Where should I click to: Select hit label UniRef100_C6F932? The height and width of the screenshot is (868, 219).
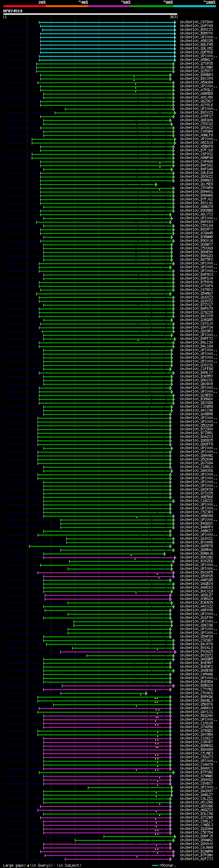click(196, 154)
